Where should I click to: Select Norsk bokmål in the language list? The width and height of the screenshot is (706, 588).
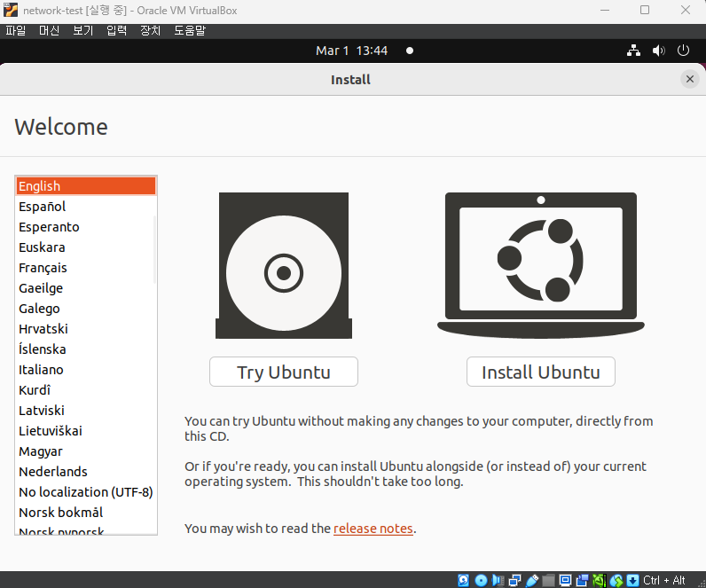pos(85,513)
